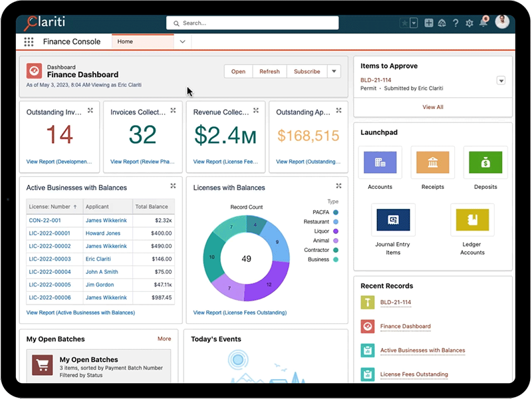This screenshot has height=399, width=532.
Task: Toggle the favorite star icon
Action: pos(406,22)
